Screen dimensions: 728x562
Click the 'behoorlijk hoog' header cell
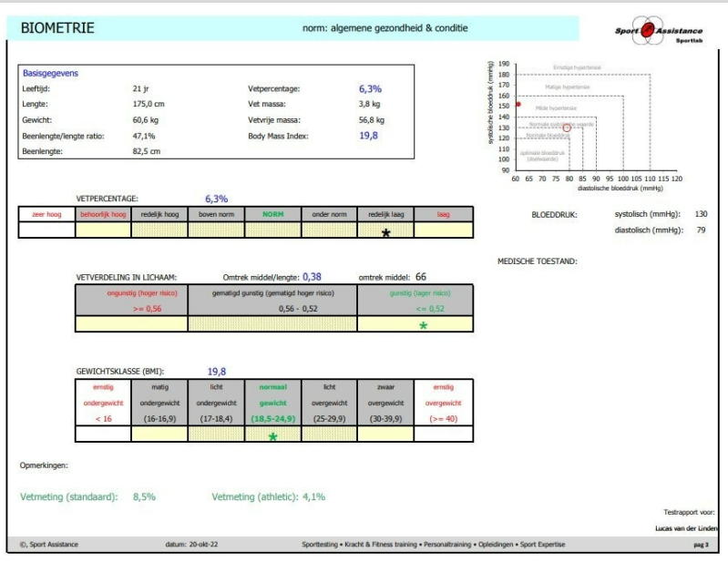point(103,214)
